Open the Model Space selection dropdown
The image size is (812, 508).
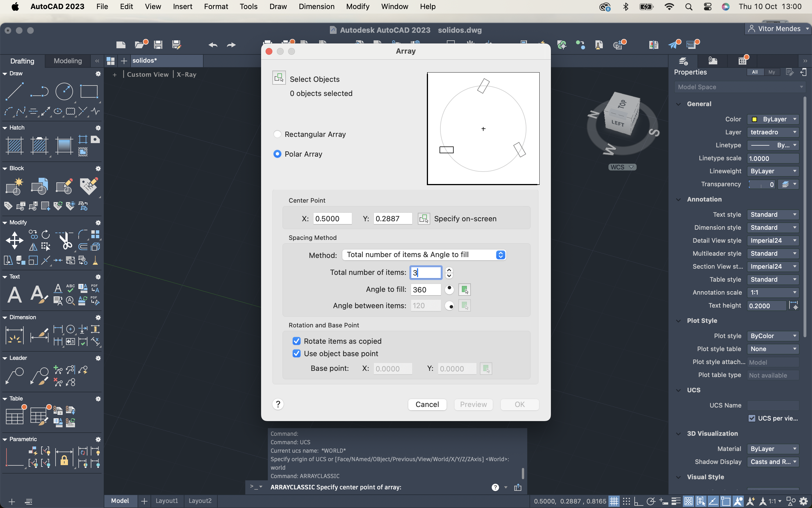pos(740,87)
